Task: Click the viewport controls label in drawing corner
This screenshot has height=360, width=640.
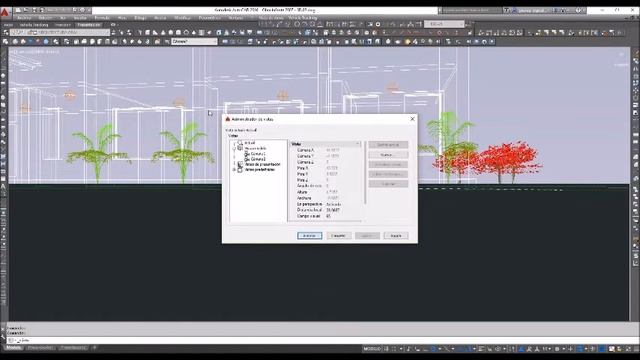Action: point(34,52)
